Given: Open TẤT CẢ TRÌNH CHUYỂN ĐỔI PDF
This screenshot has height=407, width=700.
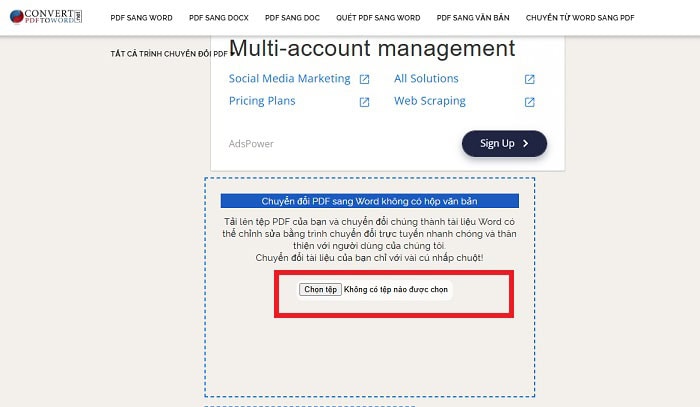Looking at the screenshot, I should [169, 54].
